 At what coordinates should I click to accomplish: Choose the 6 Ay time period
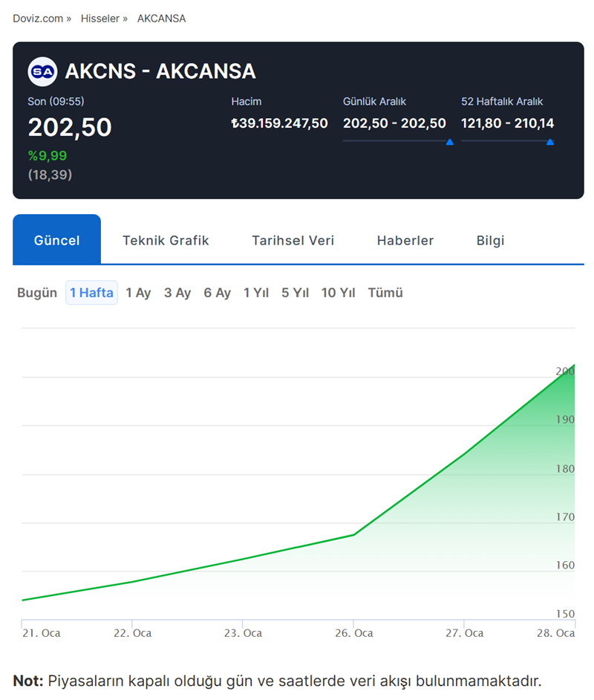tap(218, 293)
